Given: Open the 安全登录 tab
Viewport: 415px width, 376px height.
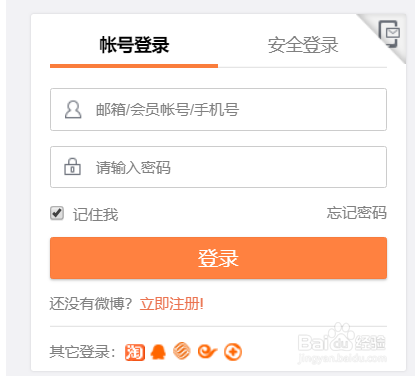Looking at the screenshot, I should click(303, 45).
